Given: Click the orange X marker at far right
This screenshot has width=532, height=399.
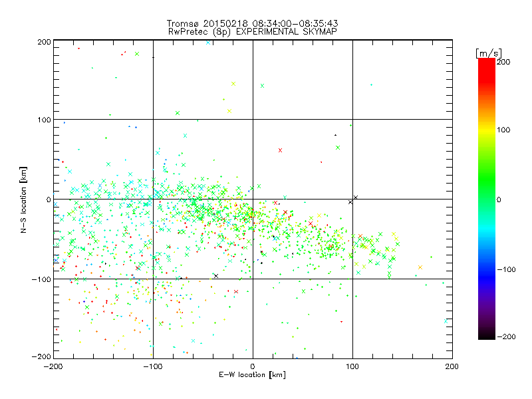Looking at the screenshot, I should [x=420, y=267].
